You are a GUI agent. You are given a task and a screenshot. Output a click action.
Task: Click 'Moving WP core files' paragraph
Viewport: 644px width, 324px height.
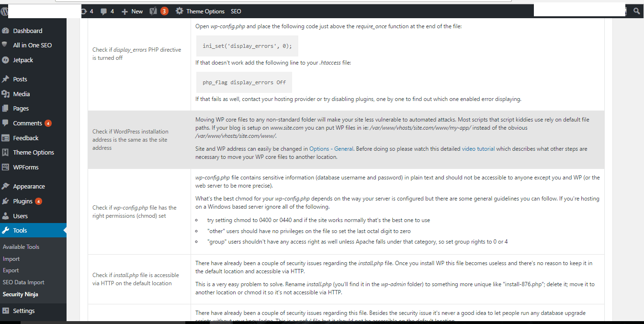pyautogui.click(x=392, y=128)
